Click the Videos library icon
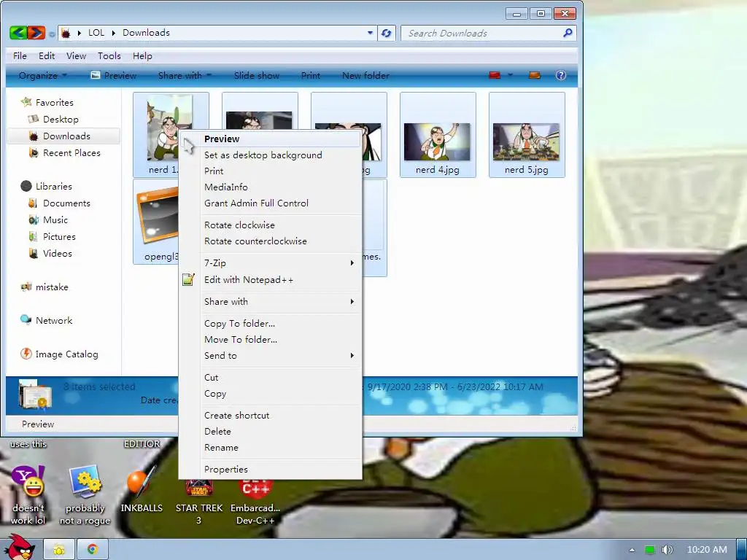 (x=34, y=253)
